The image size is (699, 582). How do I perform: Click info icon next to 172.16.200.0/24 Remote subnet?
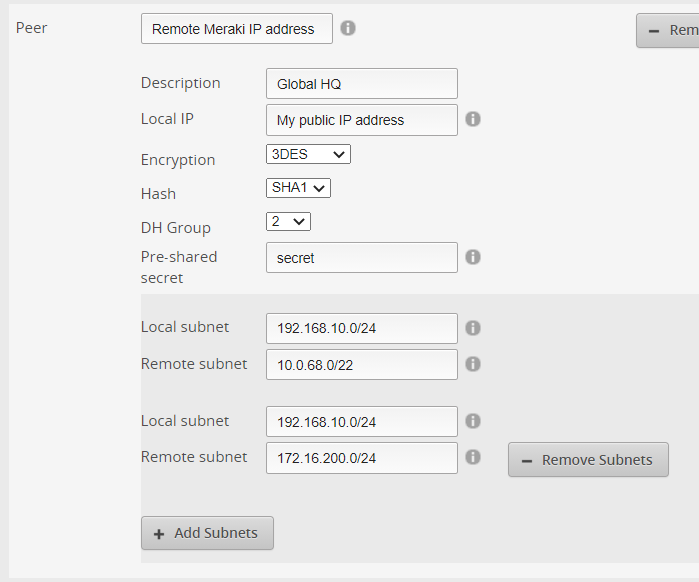point(473,457)
